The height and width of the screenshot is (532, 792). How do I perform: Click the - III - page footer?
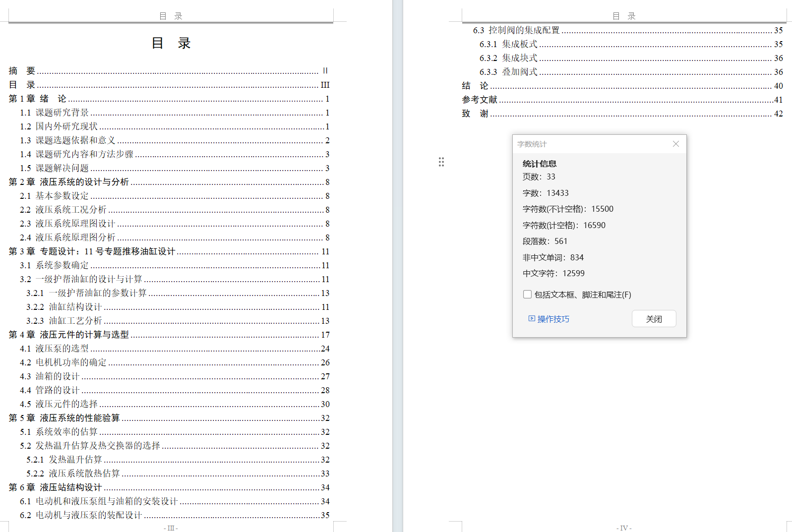pyautogui.click(x=171, y=528)
